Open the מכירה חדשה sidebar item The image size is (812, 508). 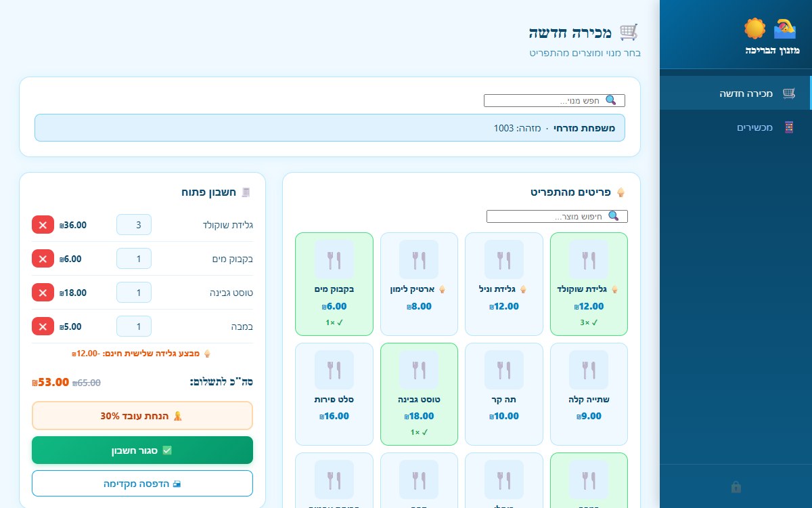[x=736, y=93]
